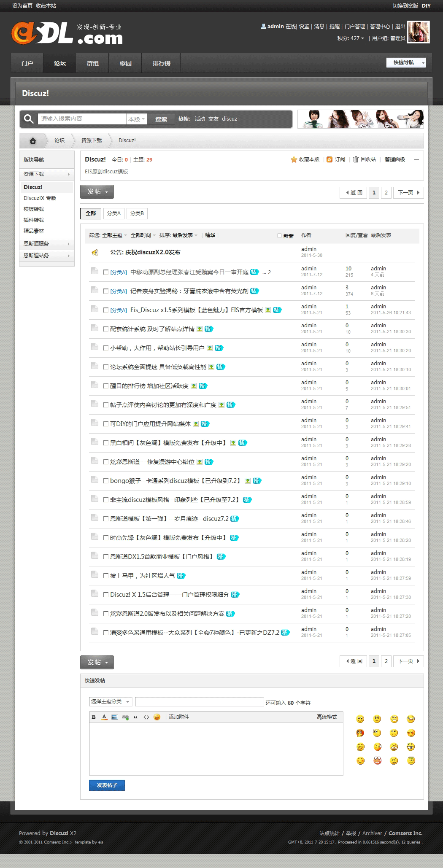Check the box for 论坛系统全面提速 thread

[106, 367]
